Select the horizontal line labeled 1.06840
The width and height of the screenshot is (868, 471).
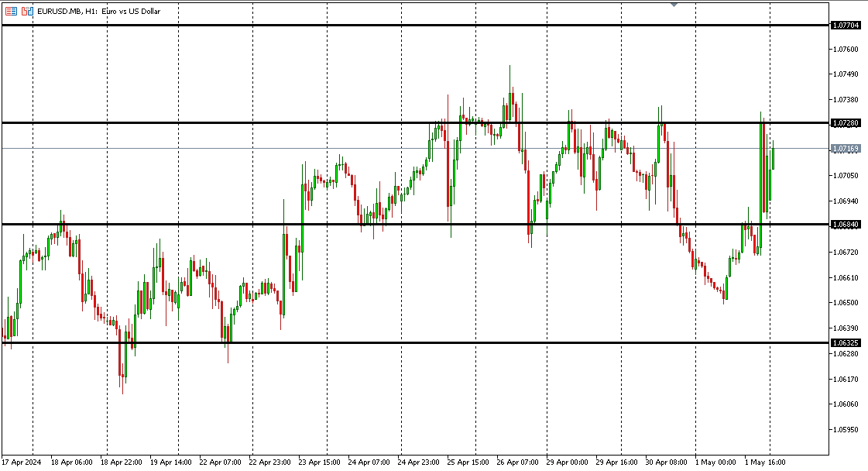(415, 224)
